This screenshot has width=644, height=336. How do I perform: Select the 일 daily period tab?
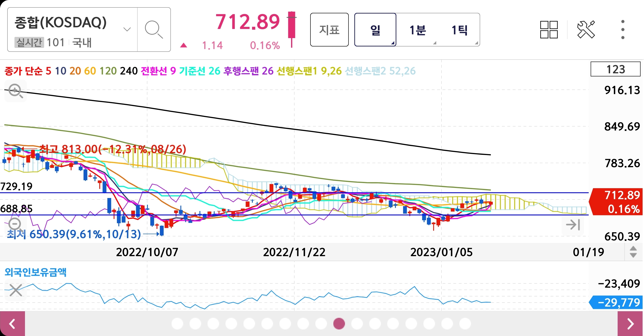[375, 30]
